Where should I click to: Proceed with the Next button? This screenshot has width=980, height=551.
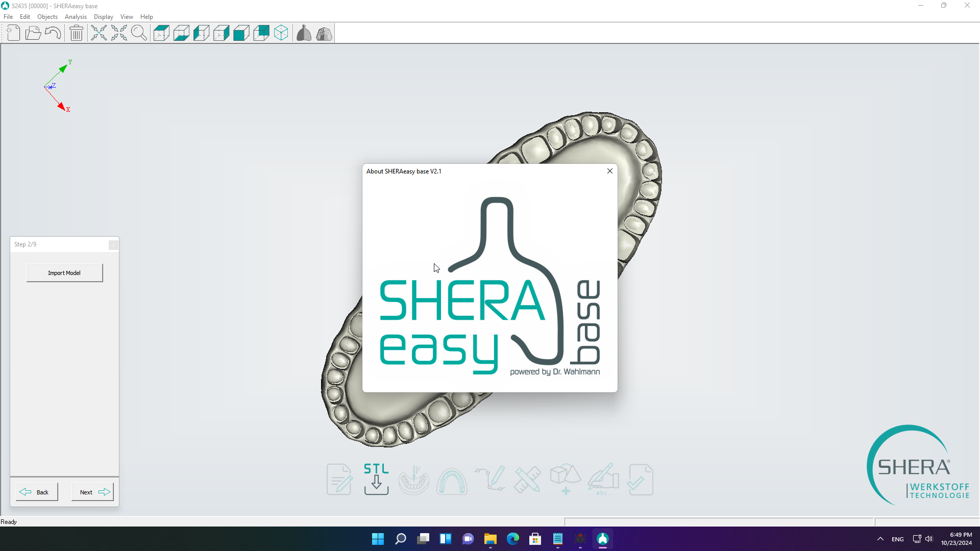[x=92, y=492]
